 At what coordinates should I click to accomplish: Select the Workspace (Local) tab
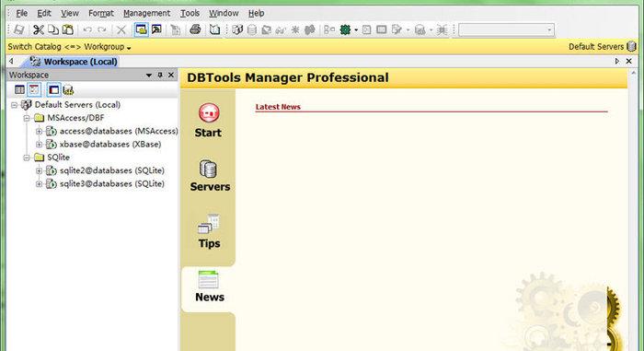tap(74, 62)
